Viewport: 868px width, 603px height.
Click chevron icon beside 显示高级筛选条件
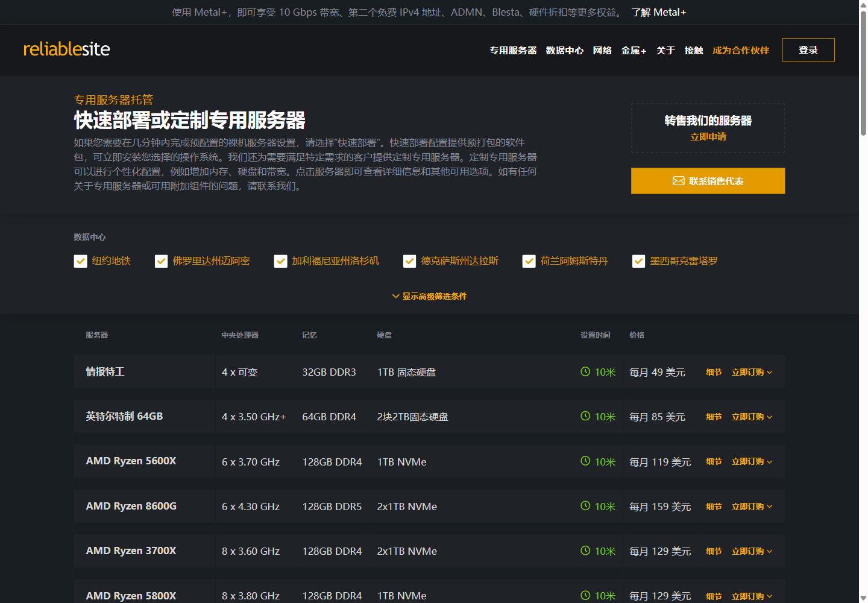coord(395,296)
